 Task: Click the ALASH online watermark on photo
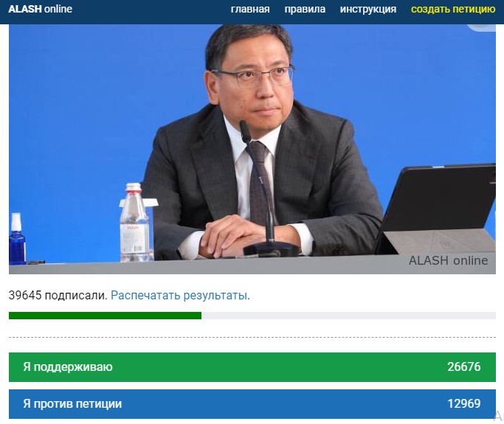tap(448, 260)
